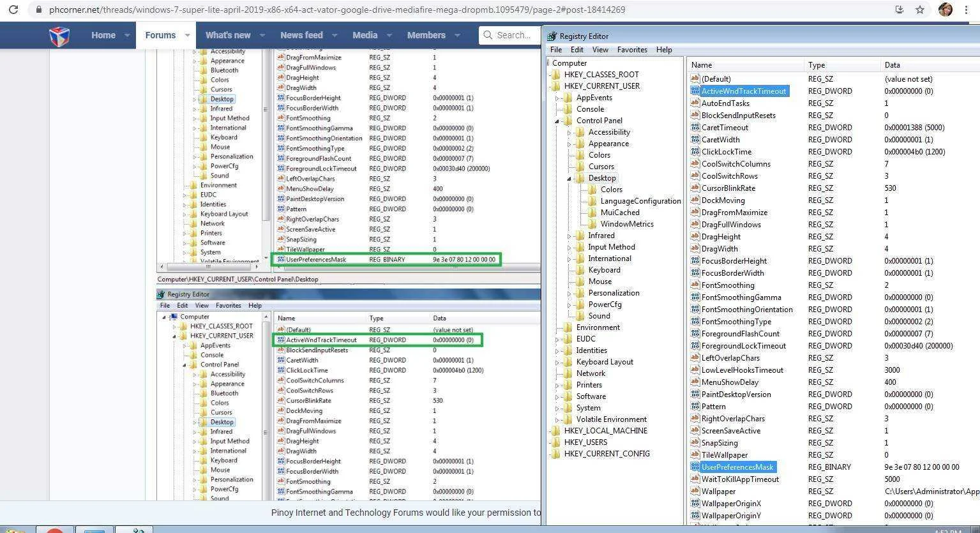Viewport: 980px width, 533px height.
Task: Select the WaitToKillAppTimeout value name
Action: coord(740,479)
